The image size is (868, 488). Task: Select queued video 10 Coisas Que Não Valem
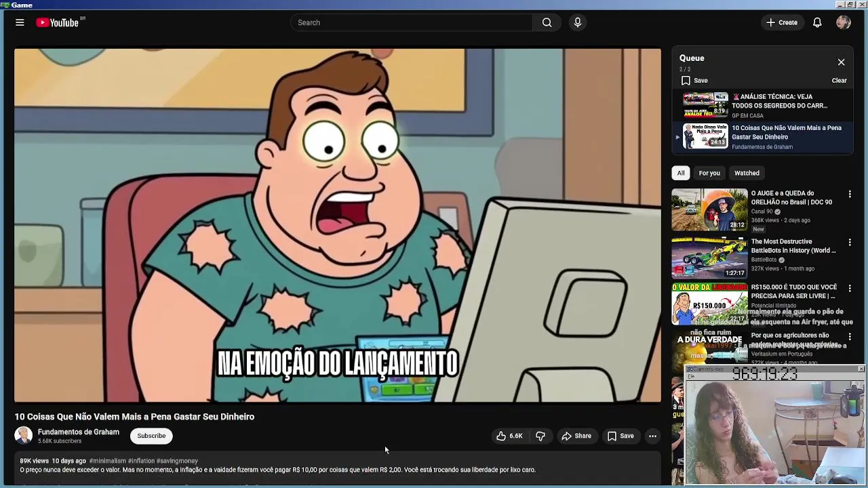click(x=762, y=136)
